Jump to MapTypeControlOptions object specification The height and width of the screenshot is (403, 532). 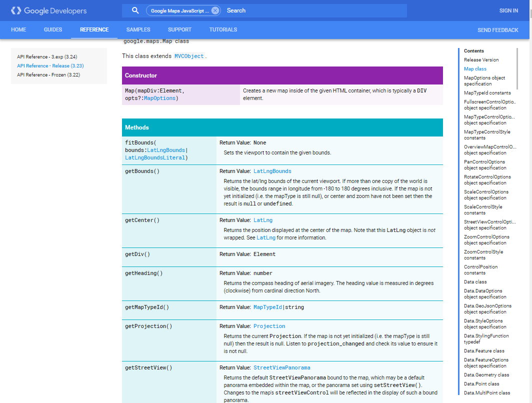coord(489,119)
